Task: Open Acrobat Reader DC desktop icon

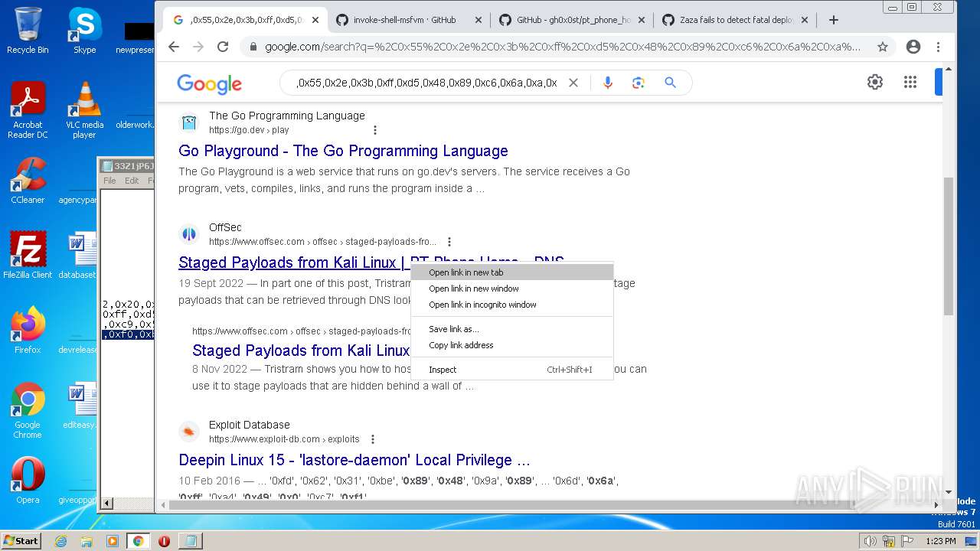Action: [x=28, y=110]
